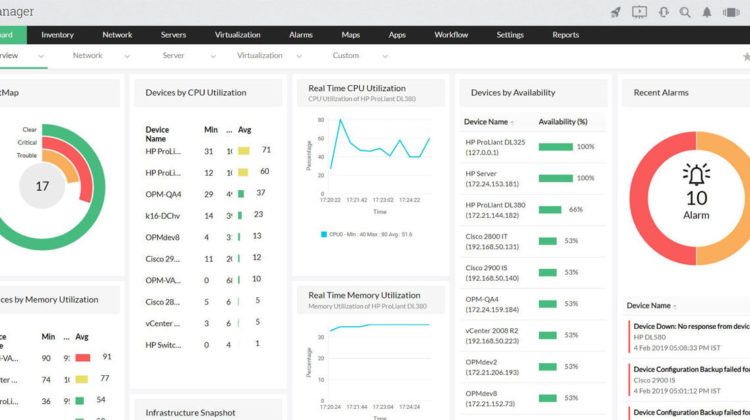The height and width of the screenshot is (420, 750).
Task: Open the Inventory menu
Action: point(57,35)
